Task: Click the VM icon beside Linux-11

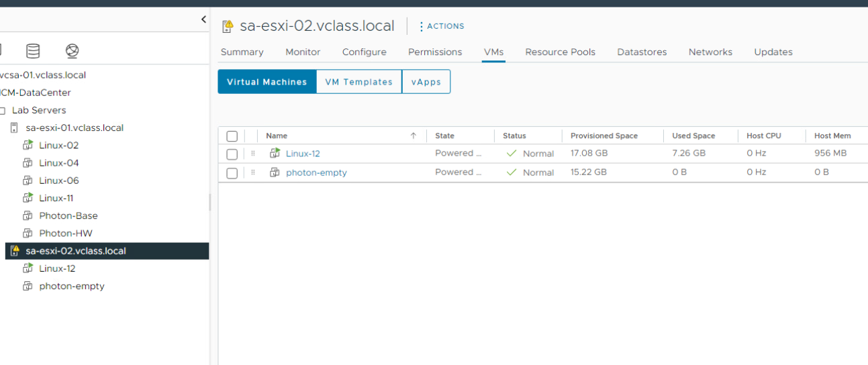Action: [x=28, y=197]
